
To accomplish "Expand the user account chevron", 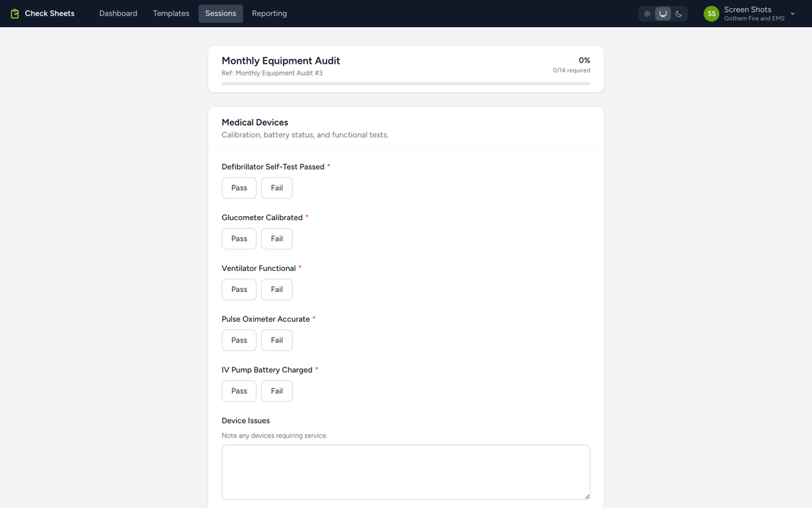I will (x=792, y=14).
